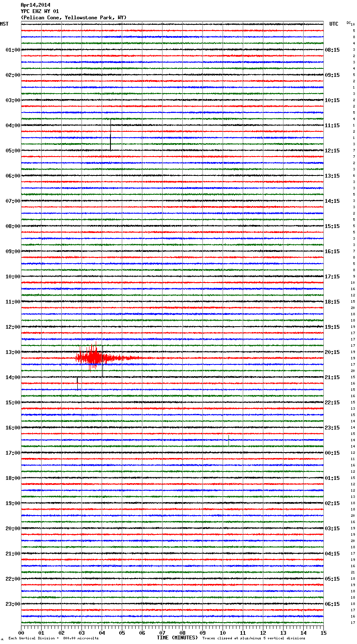Click the 14:15 UTC time label

[332, 201]
